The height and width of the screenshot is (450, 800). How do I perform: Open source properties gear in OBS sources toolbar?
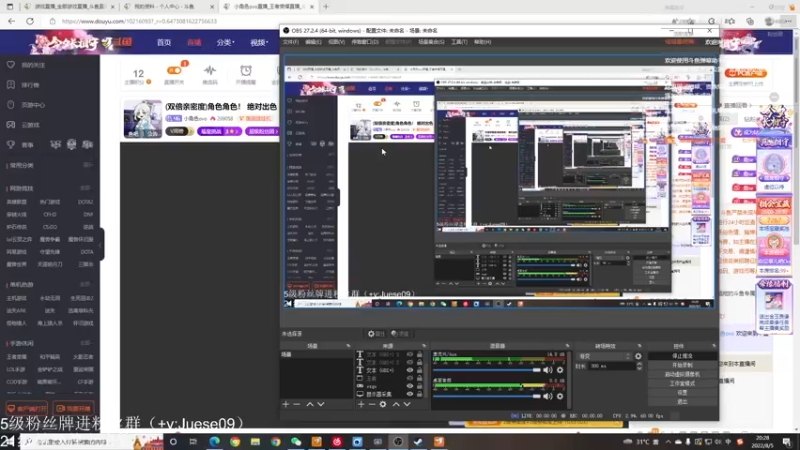tap(383, 404)
